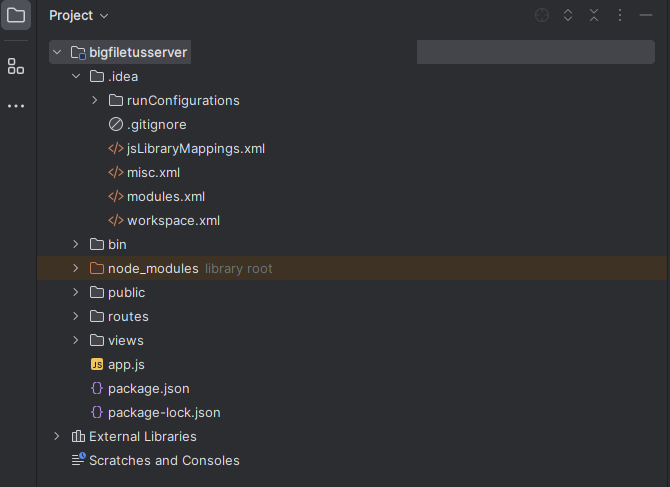The height and width of the screenshot is (487, 670).
Task: Expand the External Libraries node chevron
Action: [x=57, y=436]
